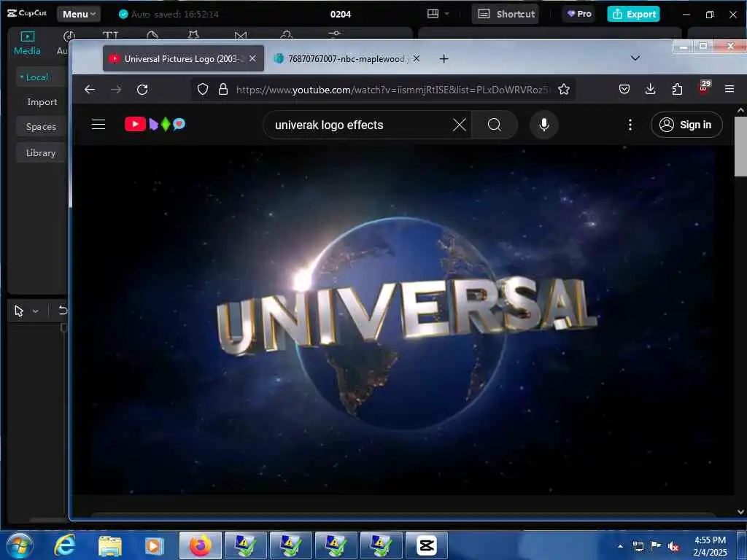
Task: Click the muted volume tray icon
Action: coord(673,547)
